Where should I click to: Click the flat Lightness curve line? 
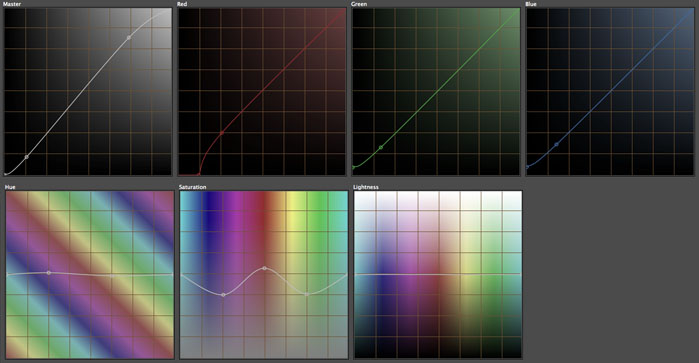(x=438, y=274)
